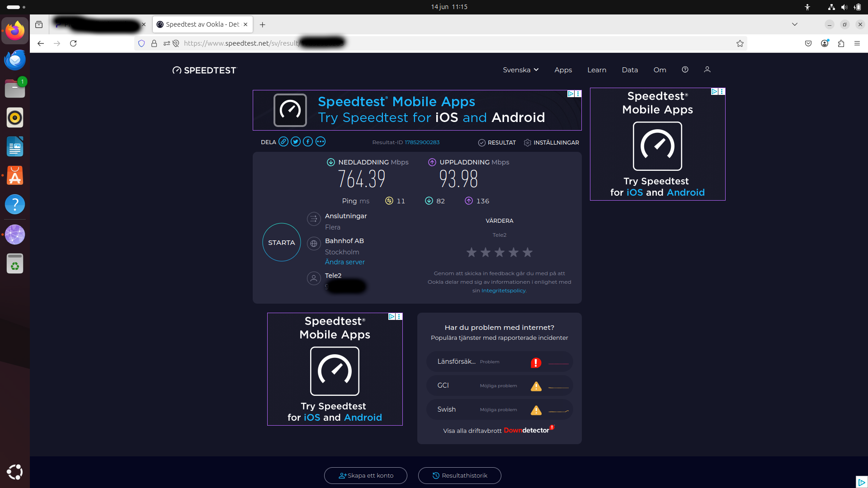Image resolution: width=868 pixels, height=488 pixels.
Task: Show applications with Ubuntu logo
Action: coord(15,472)
